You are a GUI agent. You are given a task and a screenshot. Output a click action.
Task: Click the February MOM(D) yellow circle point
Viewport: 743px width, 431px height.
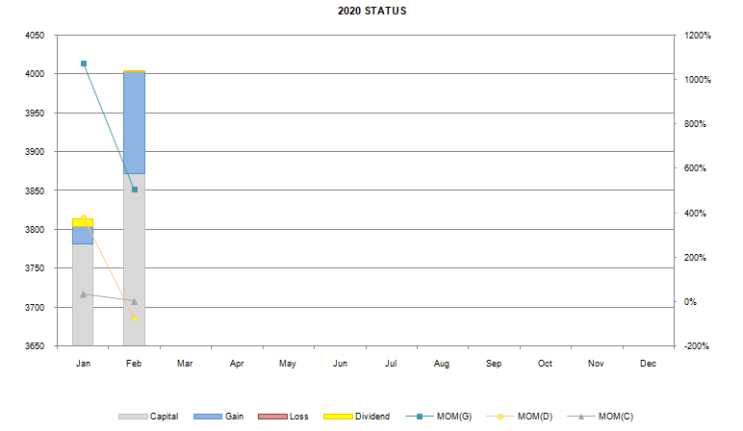tap(135, 319)
